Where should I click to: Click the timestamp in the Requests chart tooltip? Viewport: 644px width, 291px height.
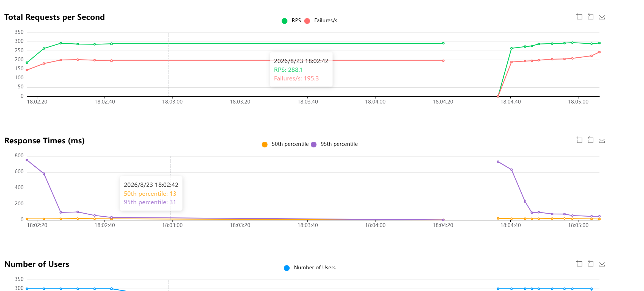tap(301, 61)
